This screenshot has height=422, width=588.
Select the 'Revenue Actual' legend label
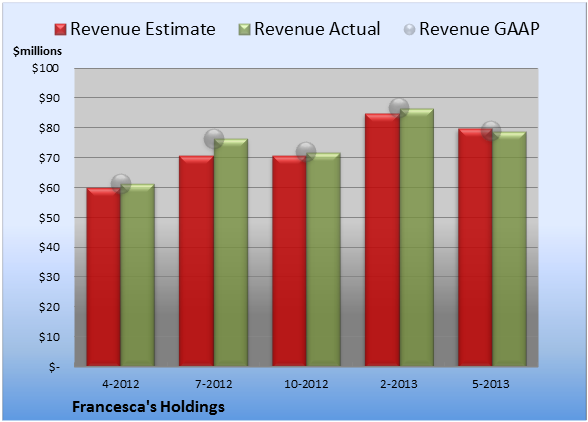point(317,29)
